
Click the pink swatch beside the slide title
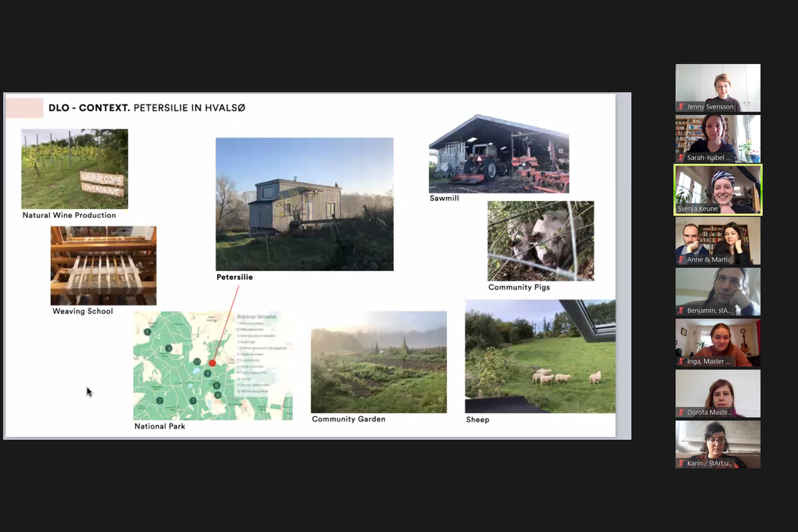point(24,108)
